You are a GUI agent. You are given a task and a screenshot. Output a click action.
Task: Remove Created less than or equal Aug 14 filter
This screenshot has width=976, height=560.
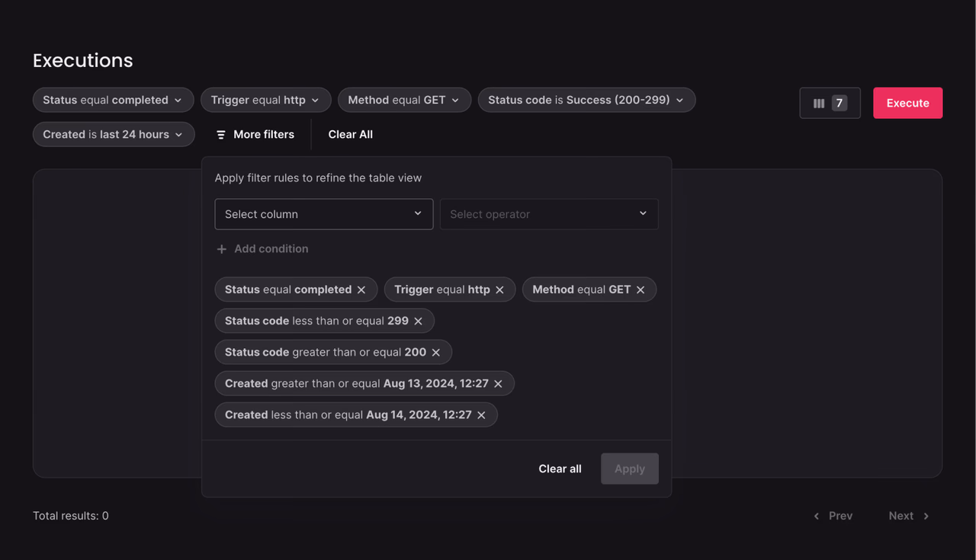[482, 414]
